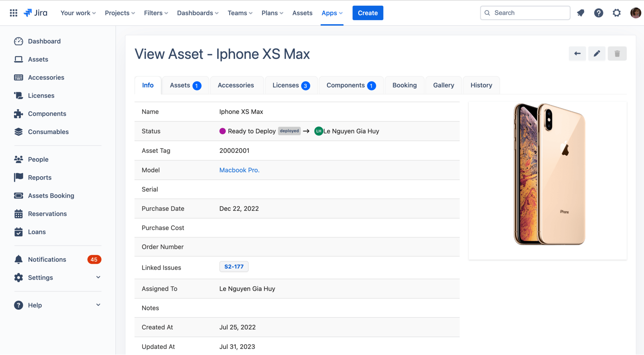Switch to the Assets tab with badge 1
This screenshot has height=355, width=644.
185,85
